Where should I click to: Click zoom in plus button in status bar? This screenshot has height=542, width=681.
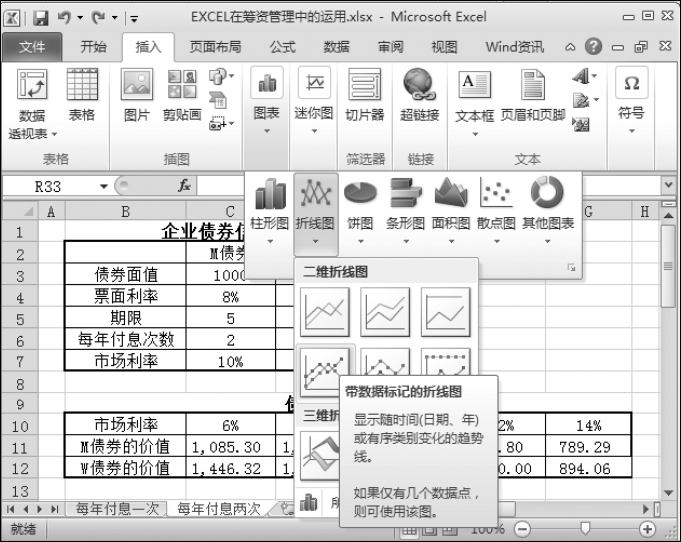coord(647,529)
